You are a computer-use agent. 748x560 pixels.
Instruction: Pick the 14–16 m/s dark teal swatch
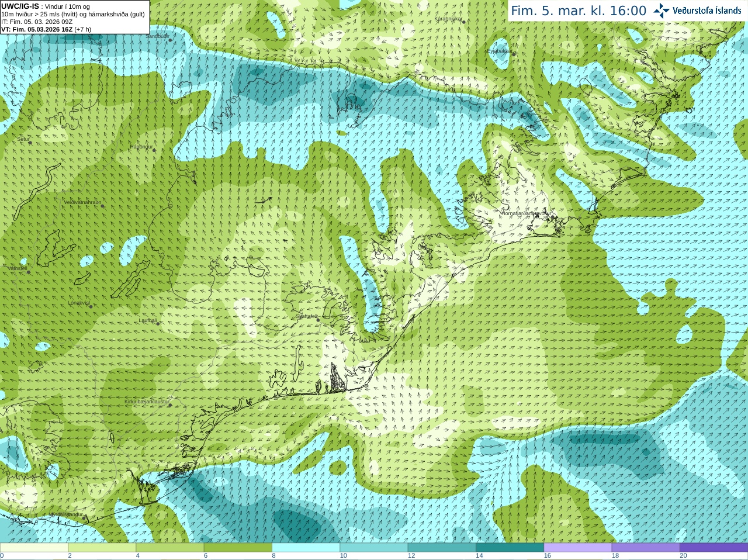(x=510, y=548)
